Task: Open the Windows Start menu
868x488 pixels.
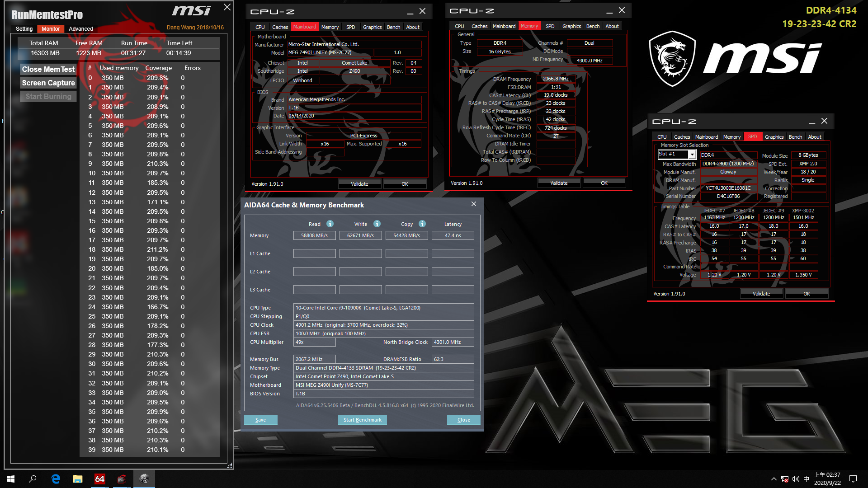Action: click(x=11, y=479)
